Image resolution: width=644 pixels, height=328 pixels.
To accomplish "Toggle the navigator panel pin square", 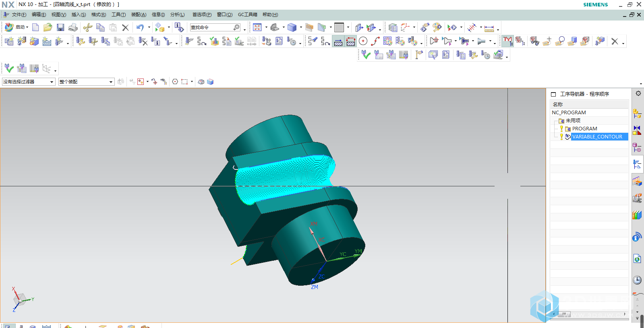I will click(x=553, y=94).
